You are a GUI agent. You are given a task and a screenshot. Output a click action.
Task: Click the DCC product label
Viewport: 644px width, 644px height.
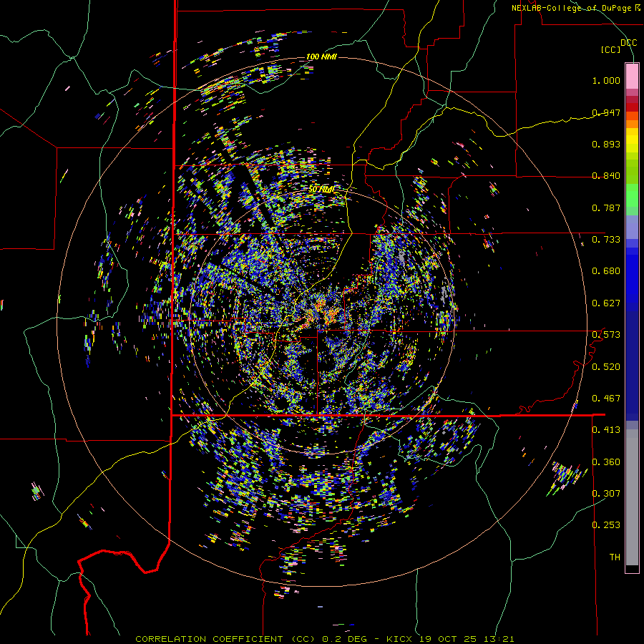pos(628,43)
